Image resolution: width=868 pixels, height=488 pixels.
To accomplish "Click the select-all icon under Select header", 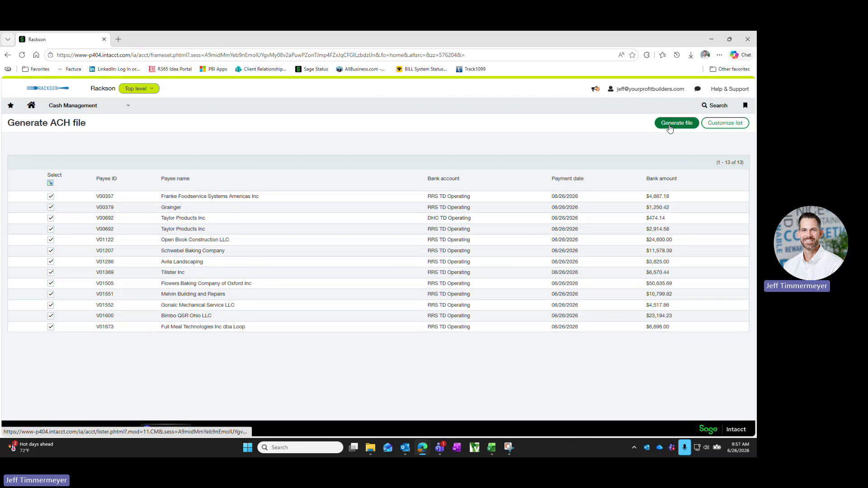I will (50, 183).
